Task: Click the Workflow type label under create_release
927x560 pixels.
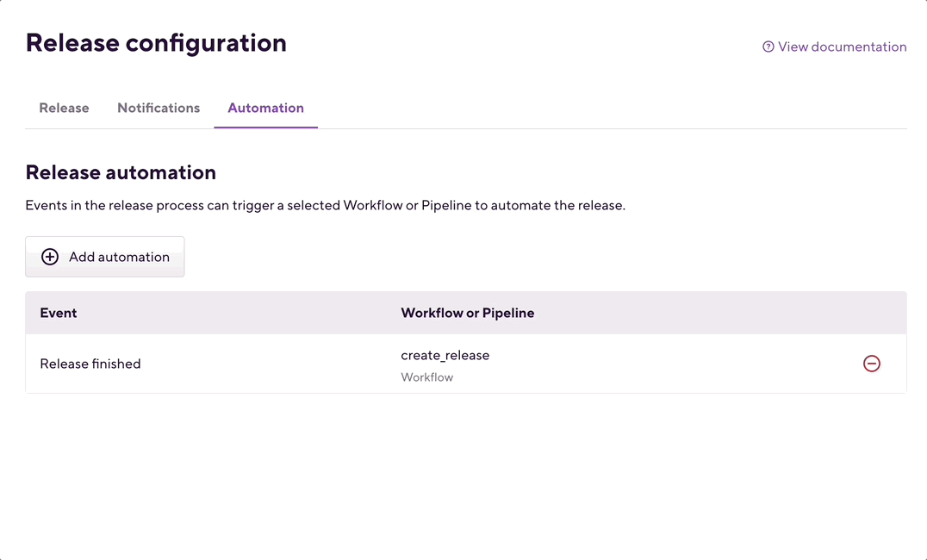Action: click(426, 377)
